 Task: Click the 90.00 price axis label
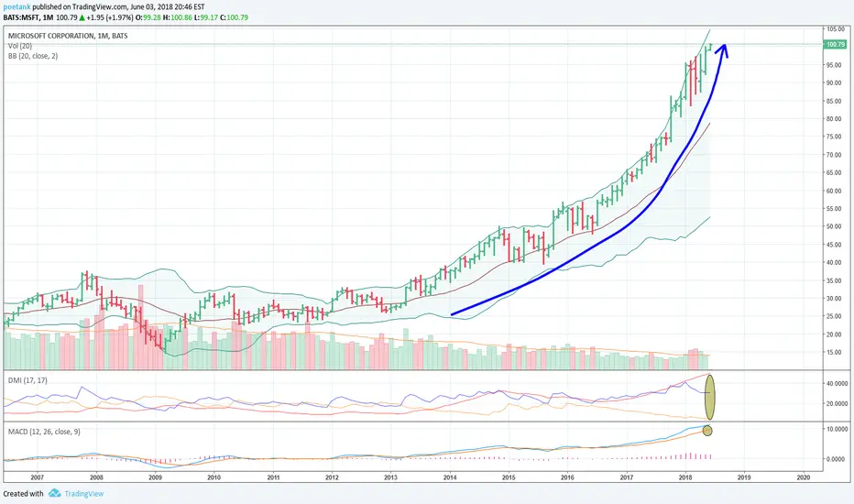835,82
